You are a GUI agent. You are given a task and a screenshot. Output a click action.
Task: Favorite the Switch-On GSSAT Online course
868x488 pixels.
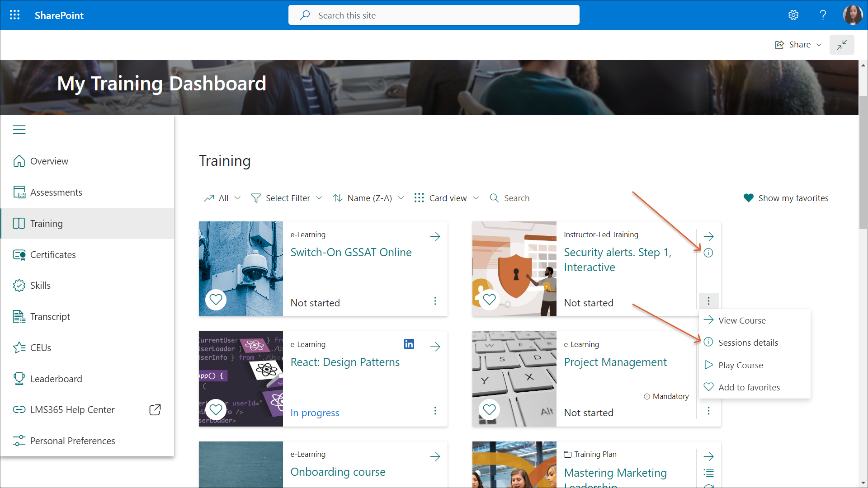[216, 299]
